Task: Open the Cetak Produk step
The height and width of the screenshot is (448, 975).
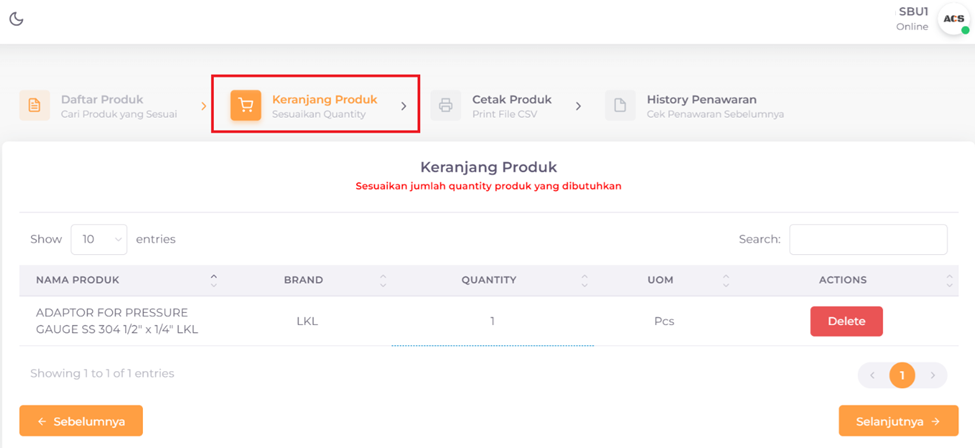Action: (511, 100)
